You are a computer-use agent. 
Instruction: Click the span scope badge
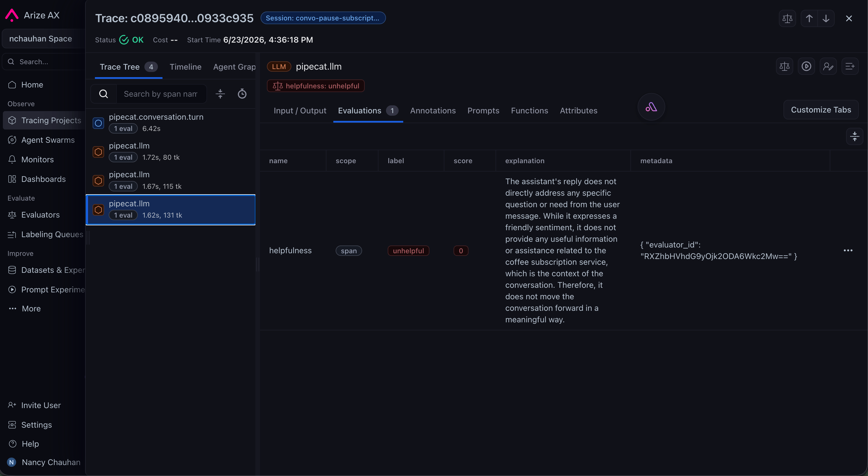coord(348,250)
